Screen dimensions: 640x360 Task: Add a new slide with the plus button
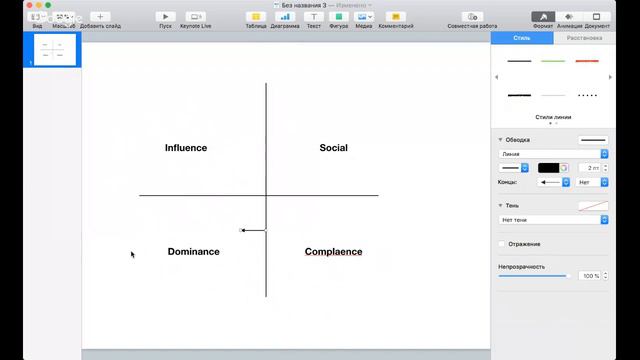coord(100,17)
